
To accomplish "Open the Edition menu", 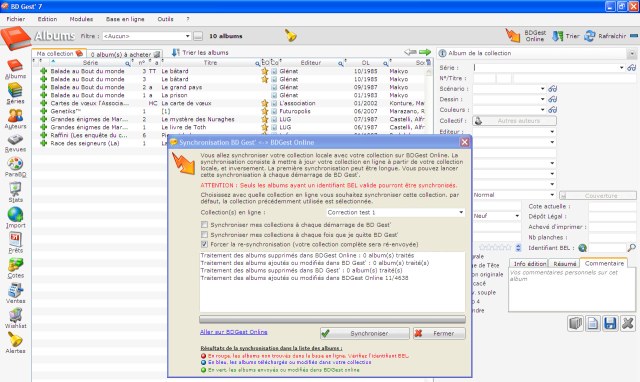I will (47, 19).
